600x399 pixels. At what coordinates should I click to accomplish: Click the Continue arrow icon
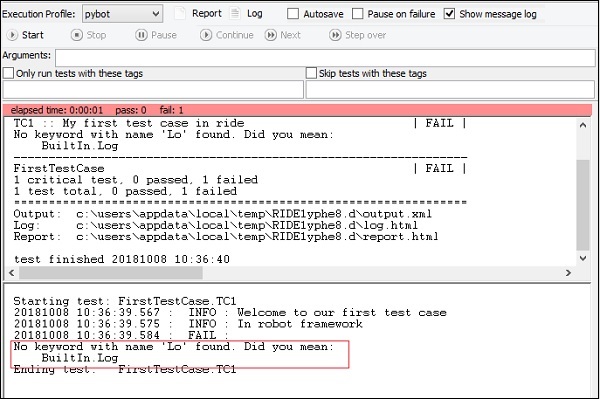point(206,35)
